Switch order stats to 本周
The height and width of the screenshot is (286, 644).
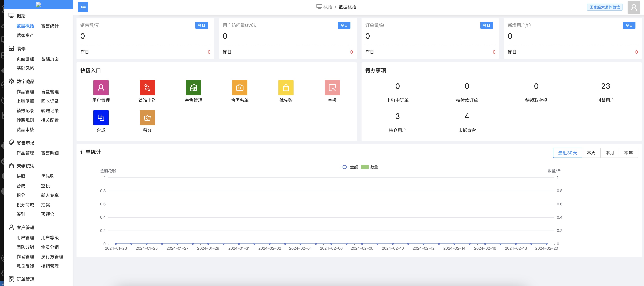591,153
